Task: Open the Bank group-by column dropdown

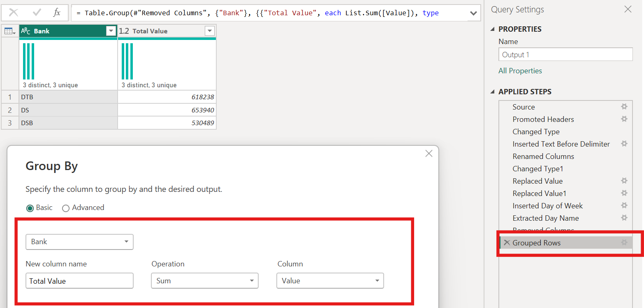Action: coord(79,242)
